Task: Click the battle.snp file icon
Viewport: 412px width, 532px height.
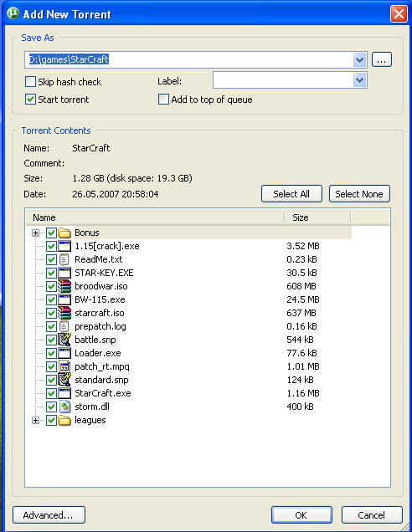Action: [64, 340]
